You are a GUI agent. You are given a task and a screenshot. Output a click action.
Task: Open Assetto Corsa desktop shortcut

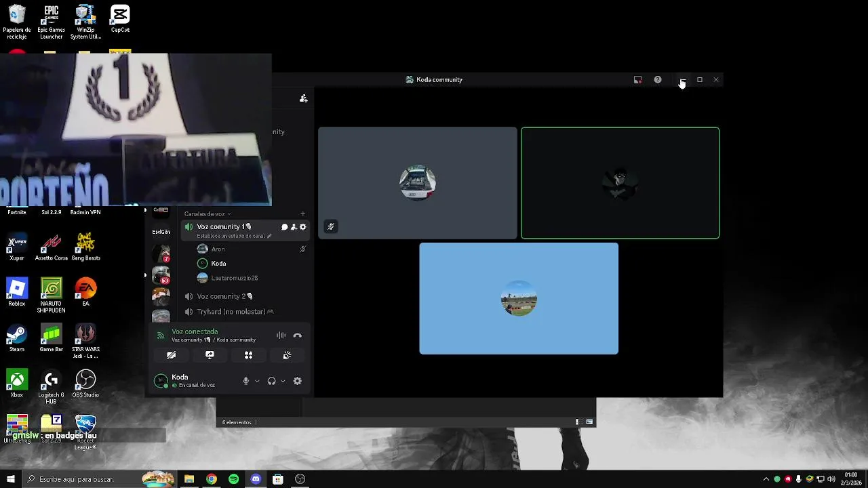tap(52, 247)
